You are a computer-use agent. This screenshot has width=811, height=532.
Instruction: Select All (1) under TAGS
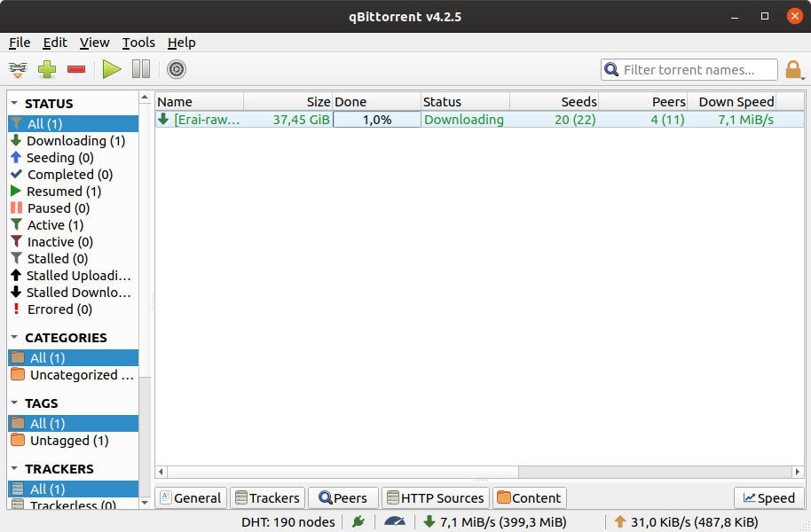coord(74,424)
